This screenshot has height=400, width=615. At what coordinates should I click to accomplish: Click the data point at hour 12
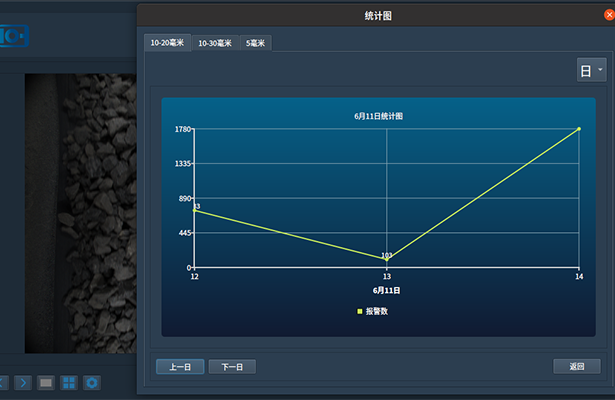click(x=194, y=210)
